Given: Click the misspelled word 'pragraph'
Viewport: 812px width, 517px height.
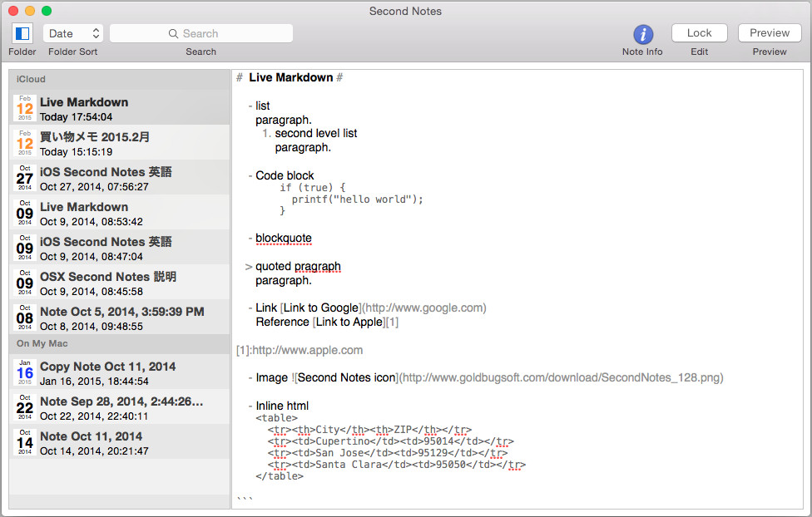Looking at the screenshot, I should [x=318, y=267].
